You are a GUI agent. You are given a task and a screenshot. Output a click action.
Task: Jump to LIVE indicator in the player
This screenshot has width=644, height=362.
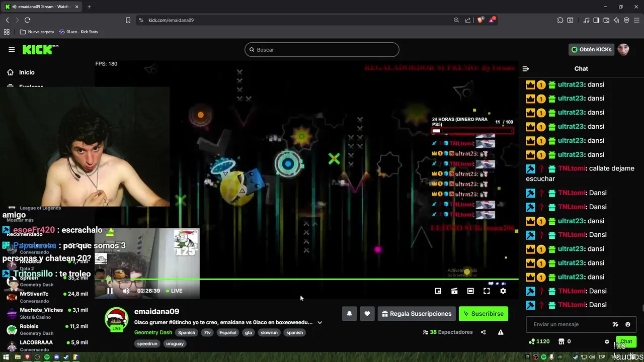174,291
